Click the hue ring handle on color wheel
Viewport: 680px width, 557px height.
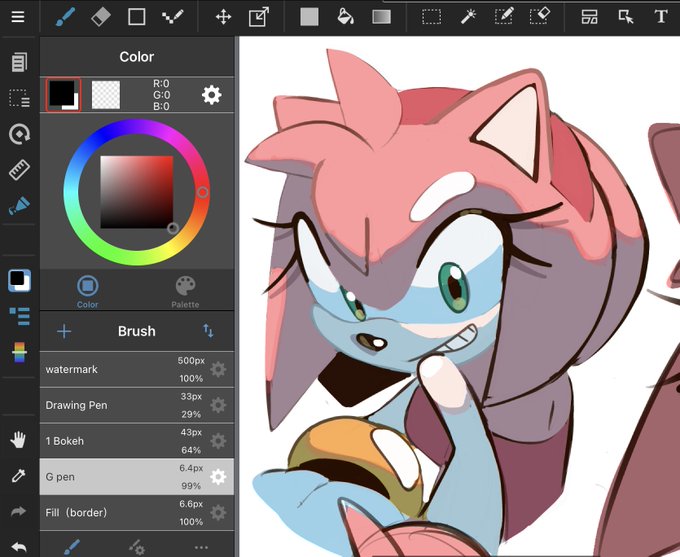(x=203, y=192)
